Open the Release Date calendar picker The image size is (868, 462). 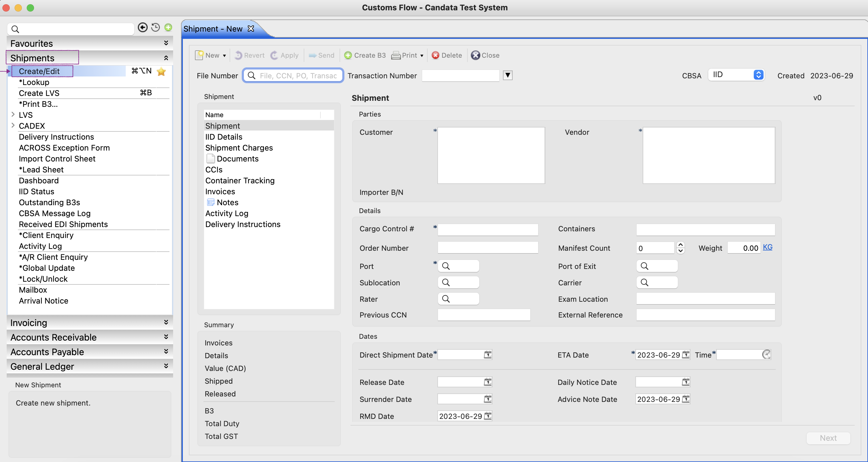click(x=487, y=382)
